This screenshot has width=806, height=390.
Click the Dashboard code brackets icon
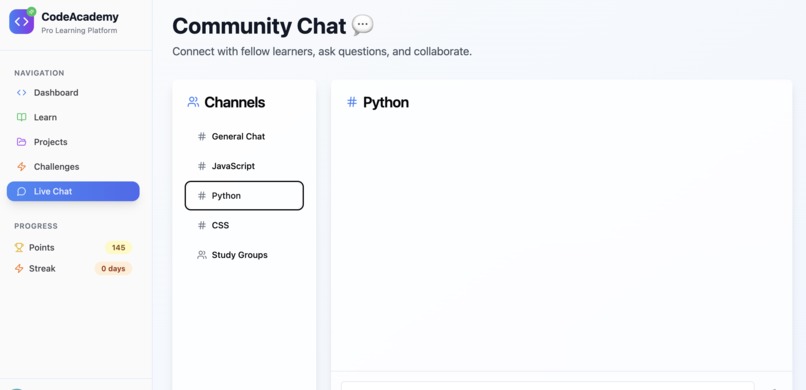point(22,93)
